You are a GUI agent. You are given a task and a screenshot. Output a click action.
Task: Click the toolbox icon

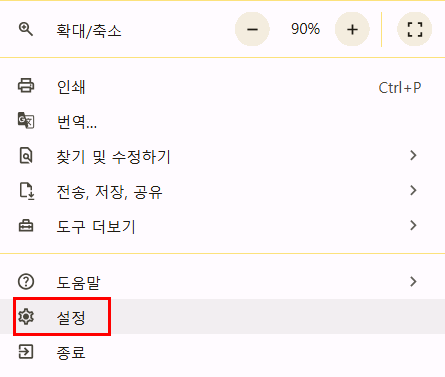26,226
